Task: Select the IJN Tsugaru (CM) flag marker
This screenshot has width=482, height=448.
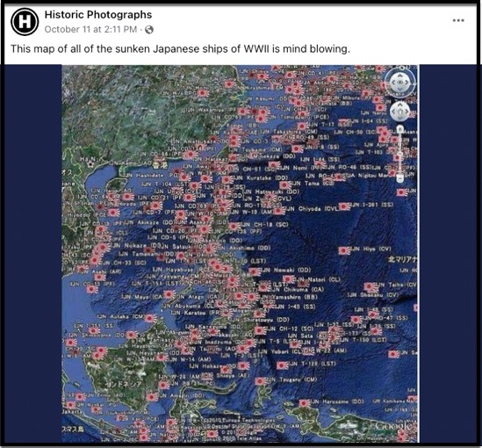Action: (261, 381)
